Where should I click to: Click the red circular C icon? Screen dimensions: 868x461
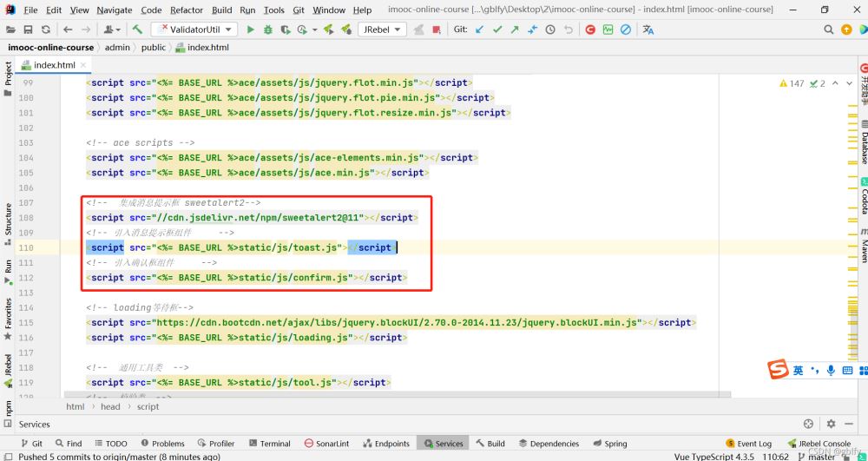tap(590, 30)
